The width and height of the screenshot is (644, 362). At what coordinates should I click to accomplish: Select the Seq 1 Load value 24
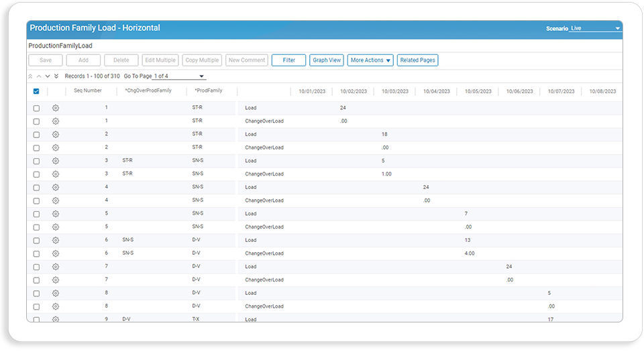(x=343, y=108)
